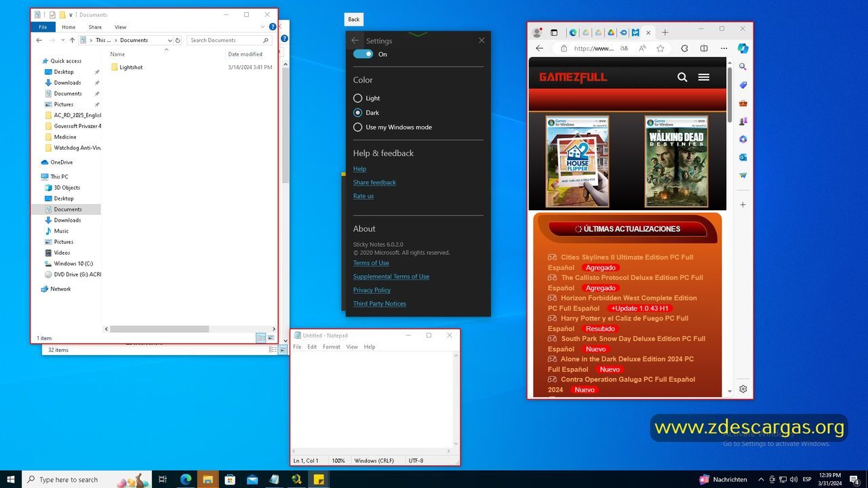
Task: Open Terms of Use link
Action: click(371, 263)
